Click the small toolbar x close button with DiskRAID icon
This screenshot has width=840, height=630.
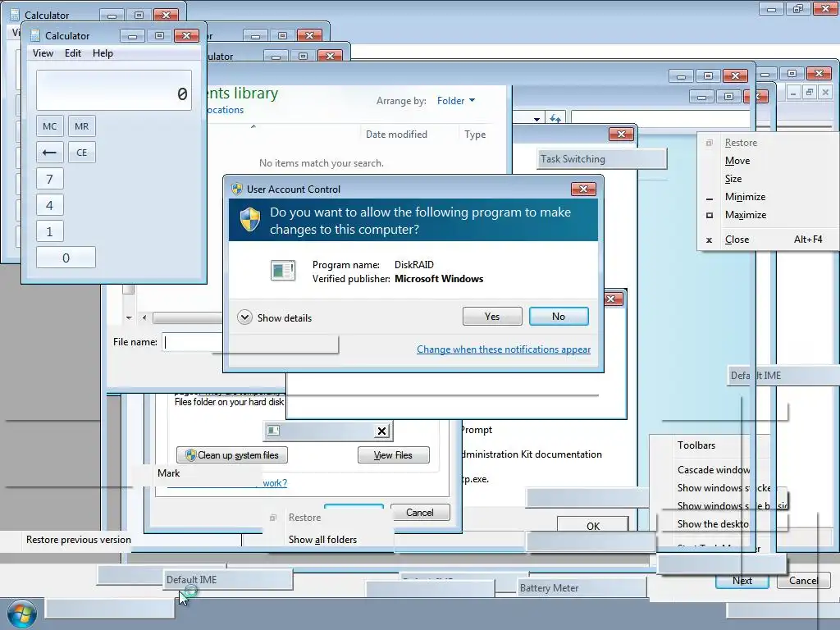381,431
